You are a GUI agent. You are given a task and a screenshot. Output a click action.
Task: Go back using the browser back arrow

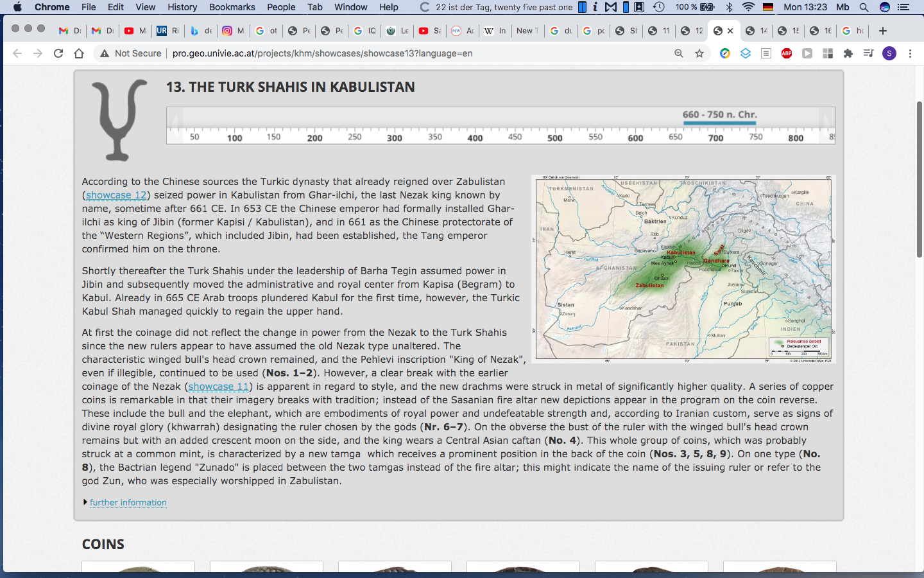click(x=17, y=53)
